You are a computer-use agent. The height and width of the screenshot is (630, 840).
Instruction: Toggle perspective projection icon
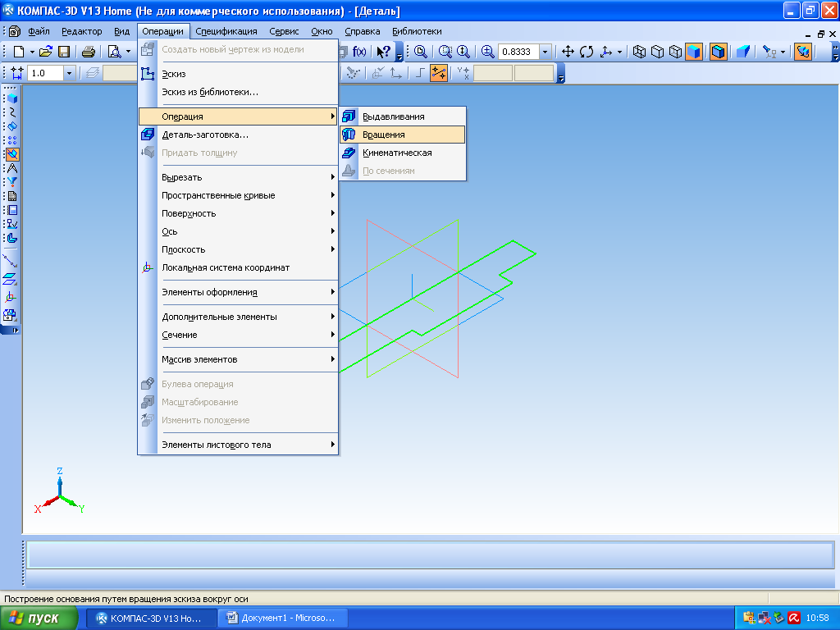pos(743,52)
